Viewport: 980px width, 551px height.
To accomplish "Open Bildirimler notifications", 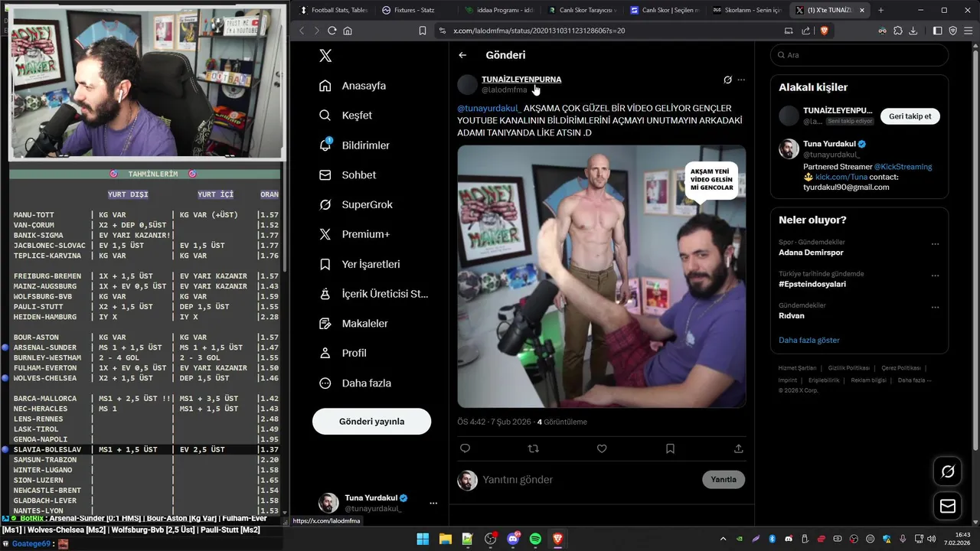I will click(x=354, y=145).
